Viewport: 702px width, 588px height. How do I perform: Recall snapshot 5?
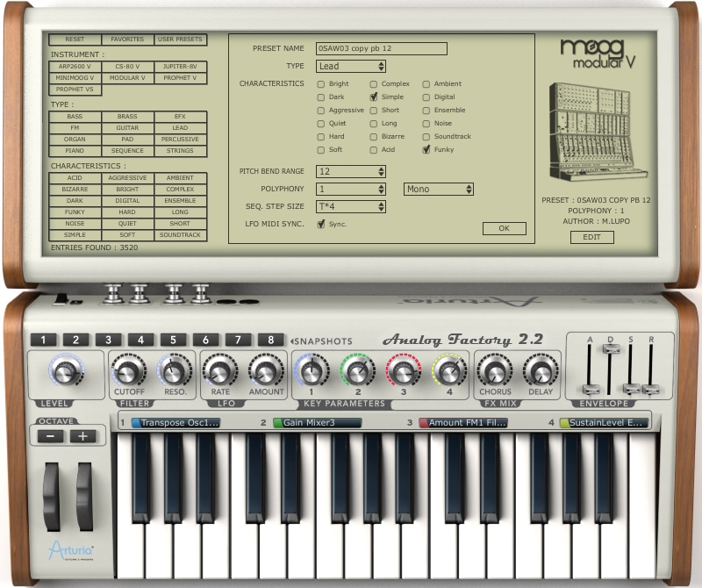(173, 340)
